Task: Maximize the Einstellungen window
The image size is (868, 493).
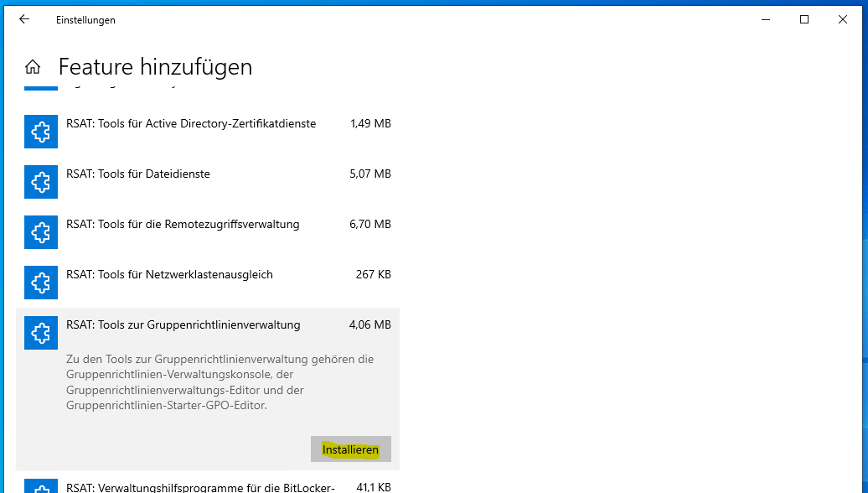Action: coord(804,19)
